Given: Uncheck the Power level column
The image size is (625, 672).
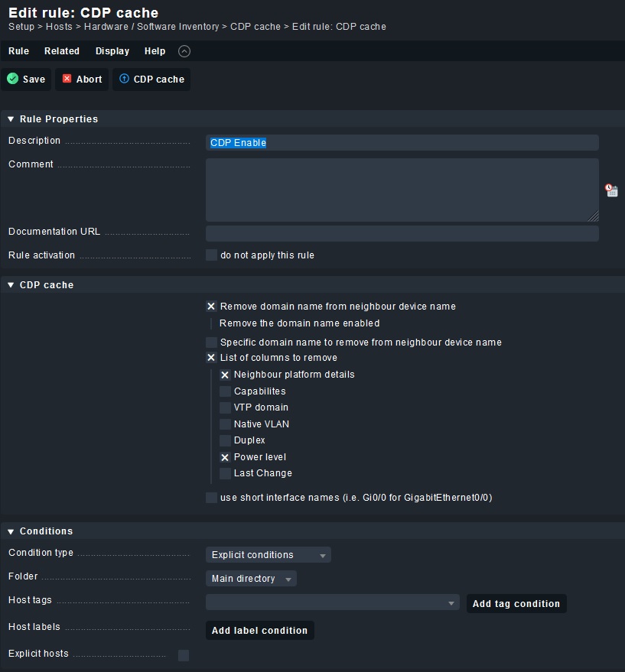Looking at the screenshot, I should point(225,457).
